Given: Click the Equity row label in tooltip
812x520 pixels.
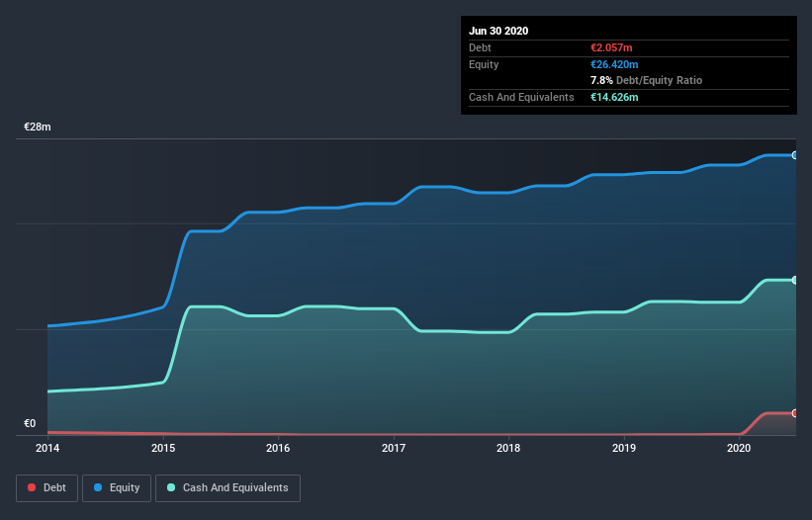Looking at the screenshot, I should (x=484, y=64).
